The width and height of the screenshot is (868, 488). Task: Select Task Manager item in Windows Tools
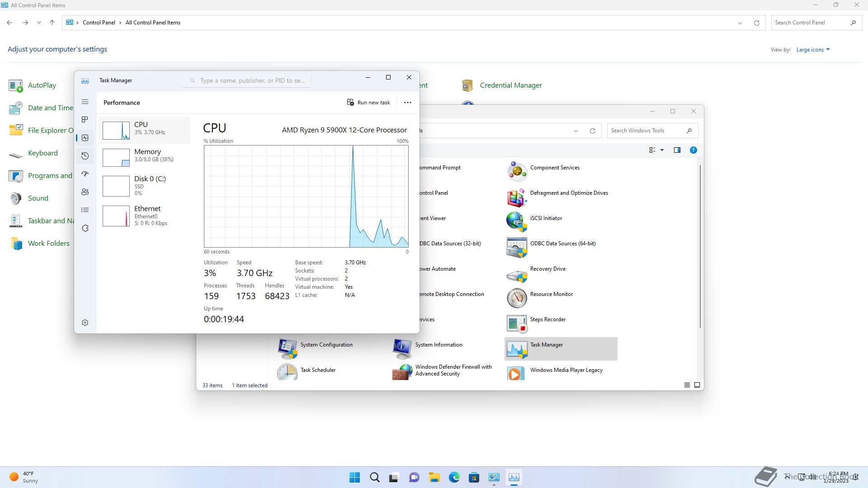click(561, 348)
